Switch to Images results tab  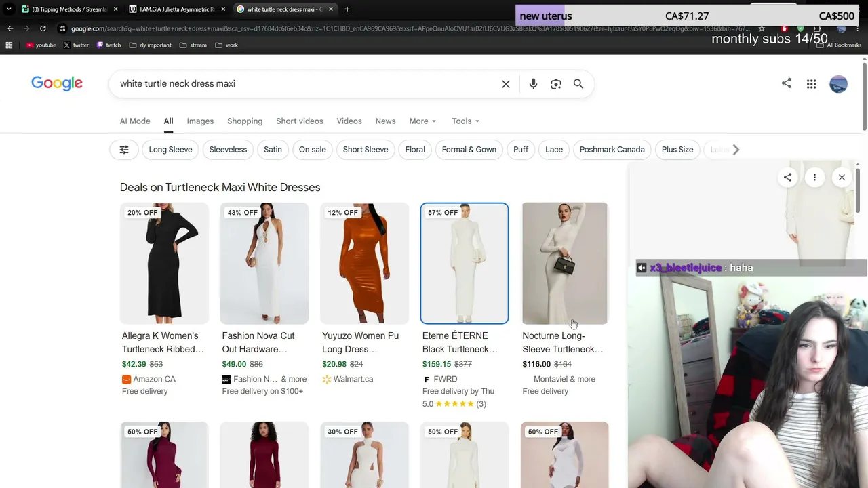coord(200,121)
